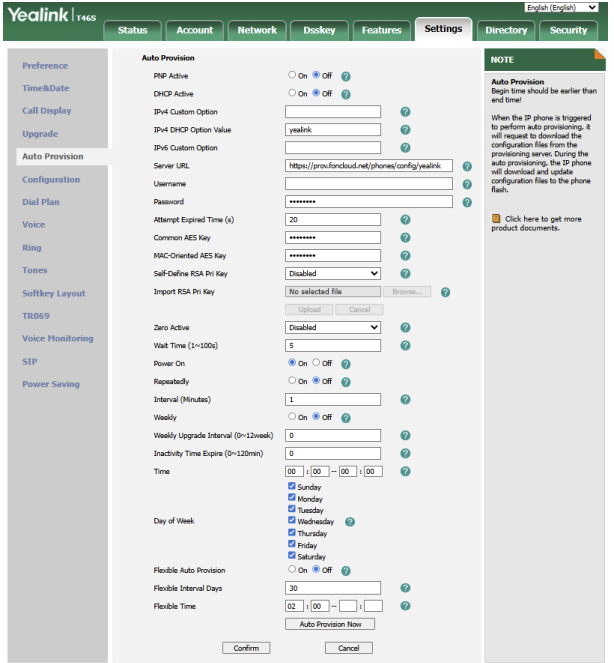
Task: Open Self-Define RSA Pri Key dropdown
Action: [x=332, y=274]
